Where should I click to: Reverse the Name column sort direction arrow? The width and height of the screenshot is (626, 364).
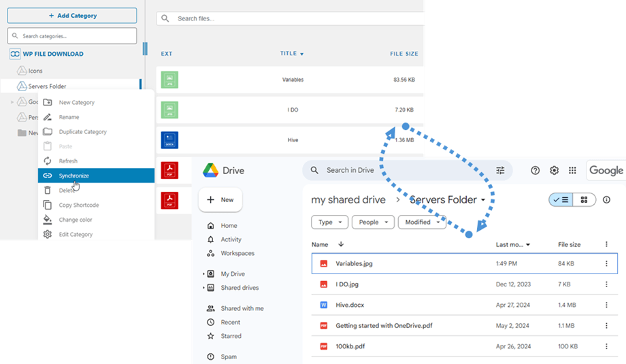coord(341,244)
